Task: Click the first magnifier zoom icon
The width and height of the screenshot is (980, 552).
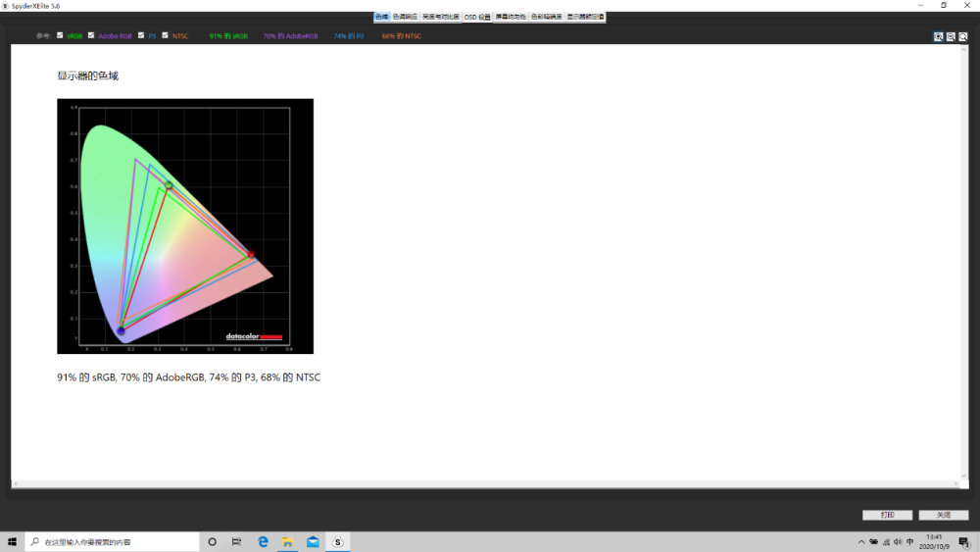Action: pos(938,37)
